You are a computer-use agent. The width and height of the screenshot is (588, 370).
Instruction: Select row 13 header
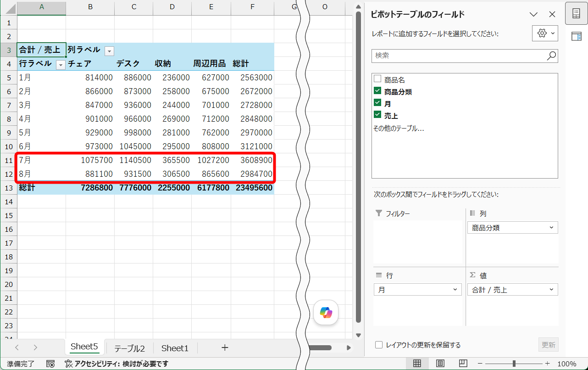(9, 188)
